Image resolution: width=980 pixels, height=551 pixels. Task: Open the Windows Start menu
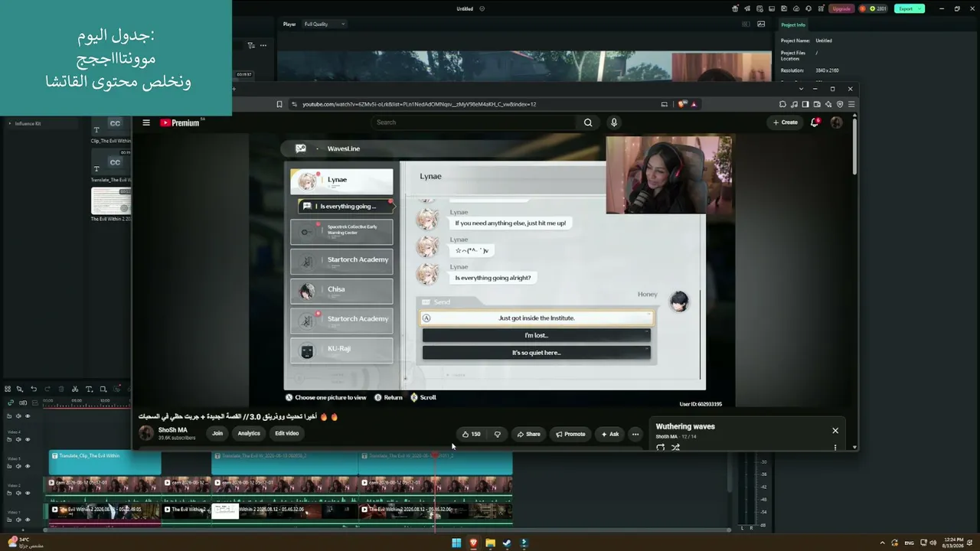coord(456,543)
